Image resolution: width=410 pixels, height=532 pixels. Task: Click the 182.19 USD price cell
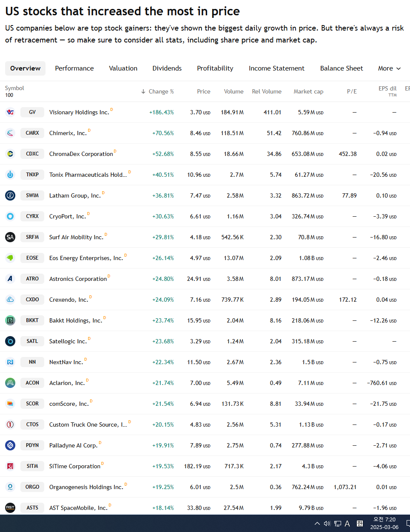click(197, 467)
